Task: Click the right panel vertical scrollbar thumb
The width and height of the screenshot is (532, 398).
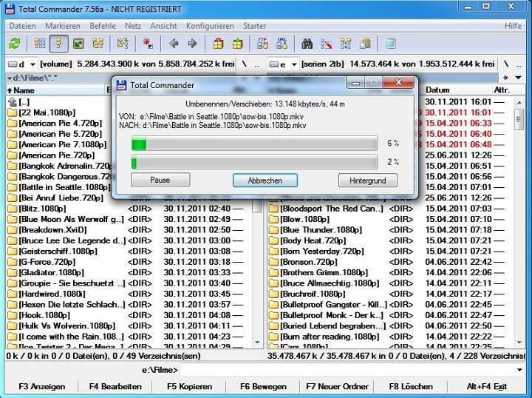Action: [x=519, y=119]
